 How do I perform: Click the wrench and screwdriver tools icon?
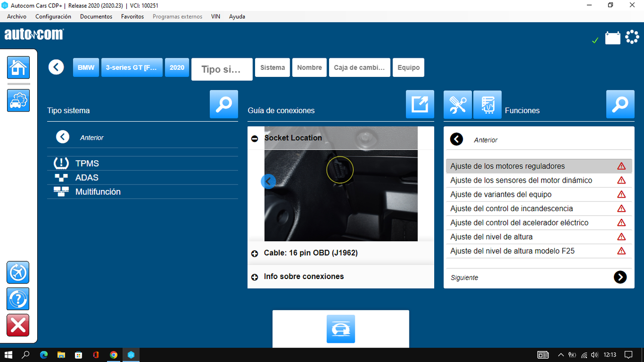point(457,105)
